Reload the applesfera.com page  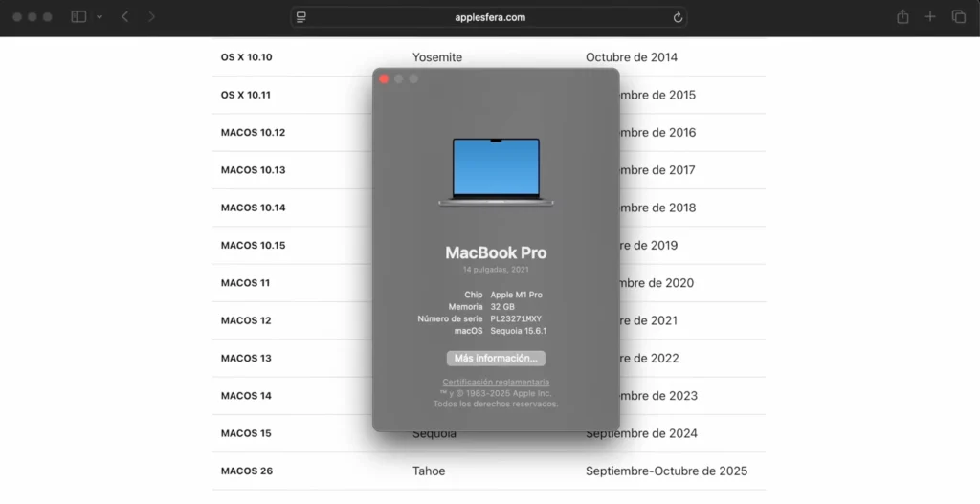tap(678, 17)
